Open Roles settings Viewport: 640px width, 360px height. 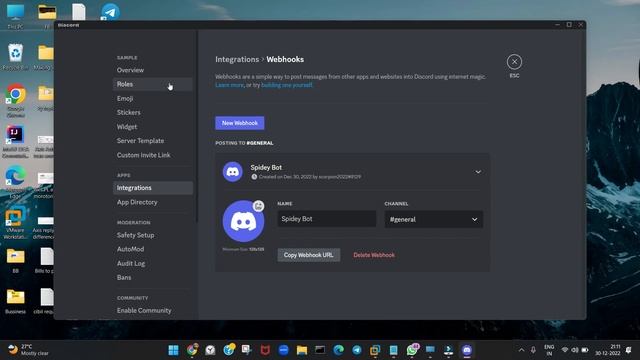pos(153,84)
